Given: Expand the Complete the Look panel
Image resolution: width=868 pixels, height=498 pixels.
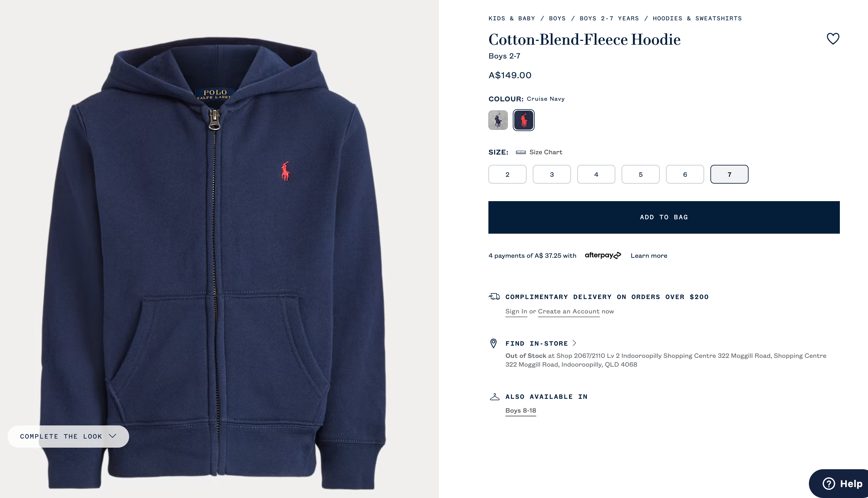Looking at the screenshot, I should tap(68, 436).
